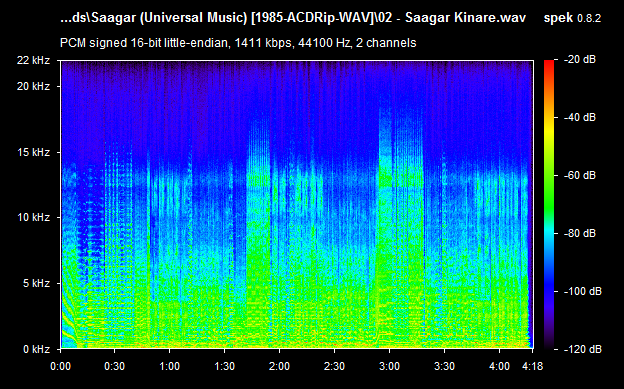The image size is (624, 389).
Task: Click the 1:00 time axis marker
Action: point(170,366)
